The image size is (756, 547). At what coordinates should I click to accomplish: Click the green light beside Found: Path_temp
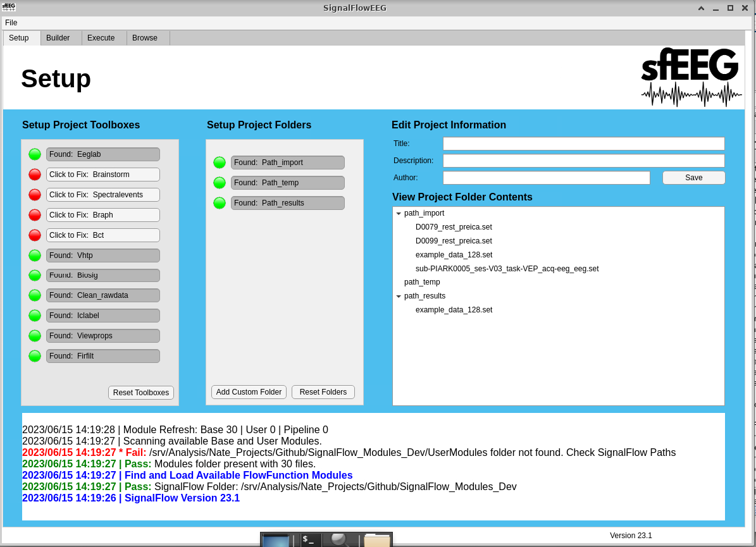(220, 183)
